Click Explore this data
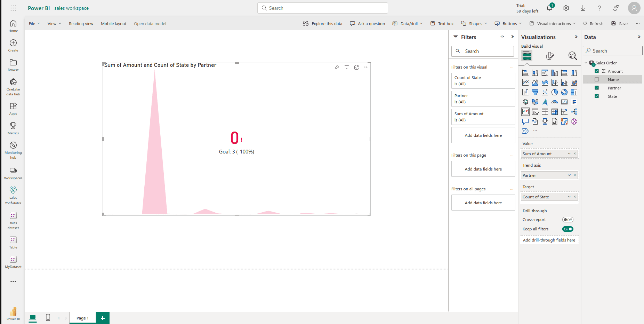This screenshot has height=324, width=644. [x=323, y=24]
